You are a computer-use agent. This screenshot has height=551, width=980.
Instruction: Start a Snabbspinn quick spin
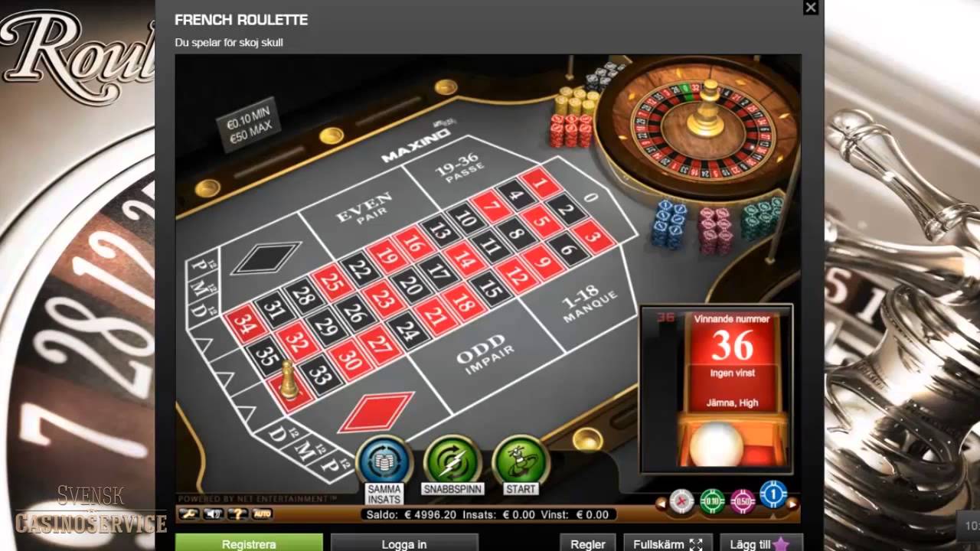pyautogui.click(x=452, y=460)
